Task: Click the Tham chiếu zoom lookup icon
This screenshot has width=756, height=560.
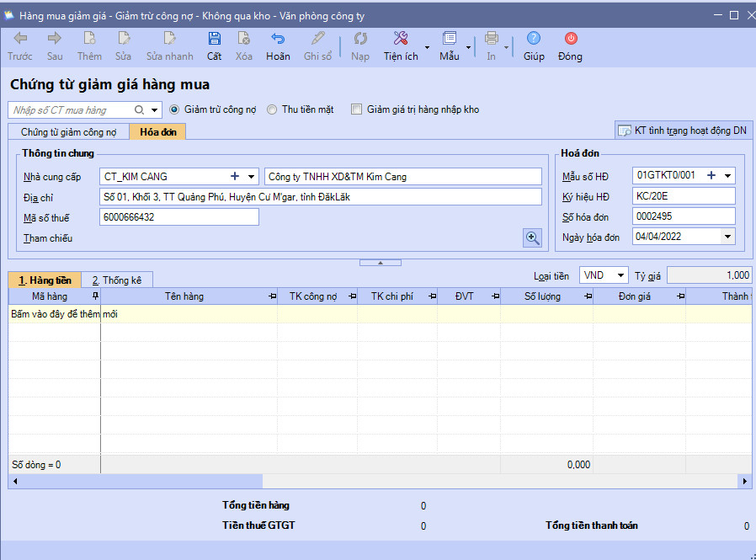Action: pos(532,237)
